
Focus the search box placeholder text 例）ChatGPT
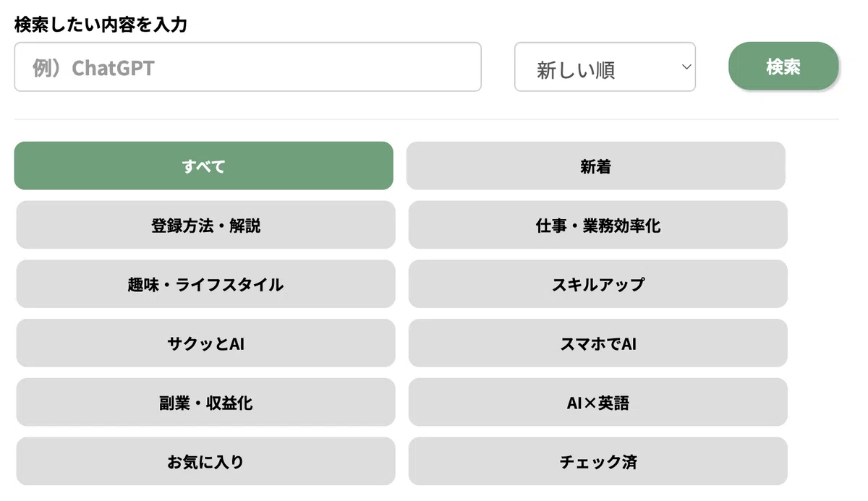tap(93, 68)
